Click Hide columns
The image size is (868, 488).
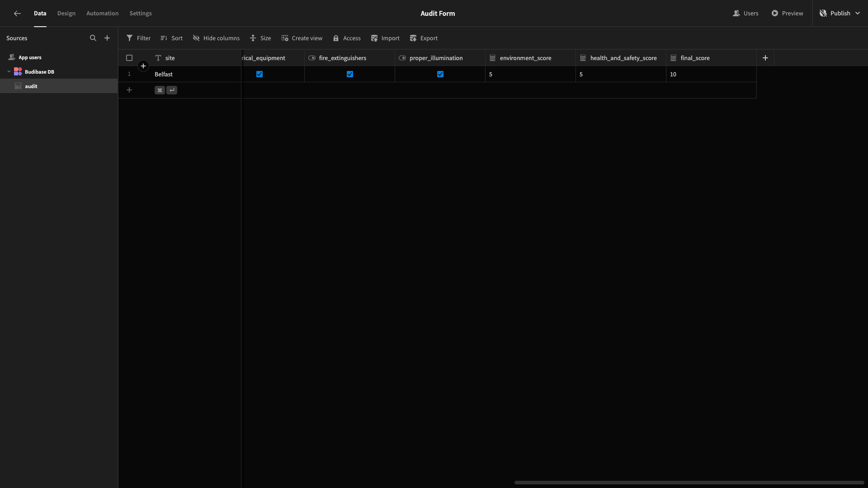216,38
